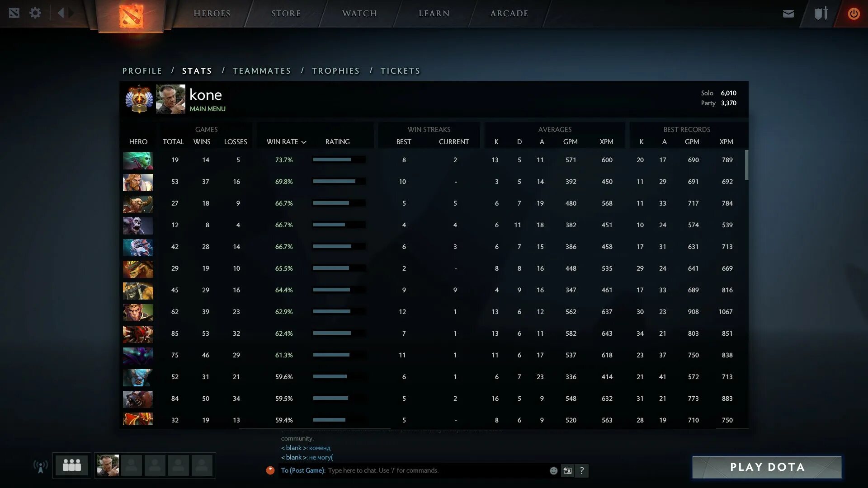868x488 pixels.
Task: Click the voice broadcast antenna icon
Action: [41, 466]
